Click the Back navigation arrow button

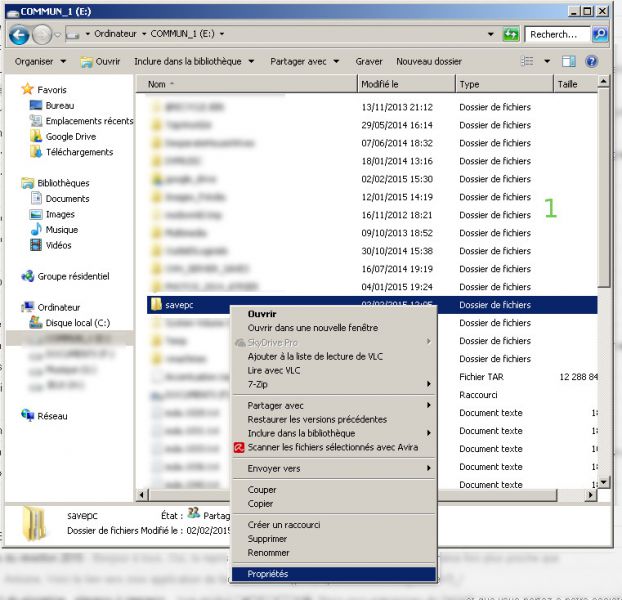pyautogui.click(x=19, y=35)
